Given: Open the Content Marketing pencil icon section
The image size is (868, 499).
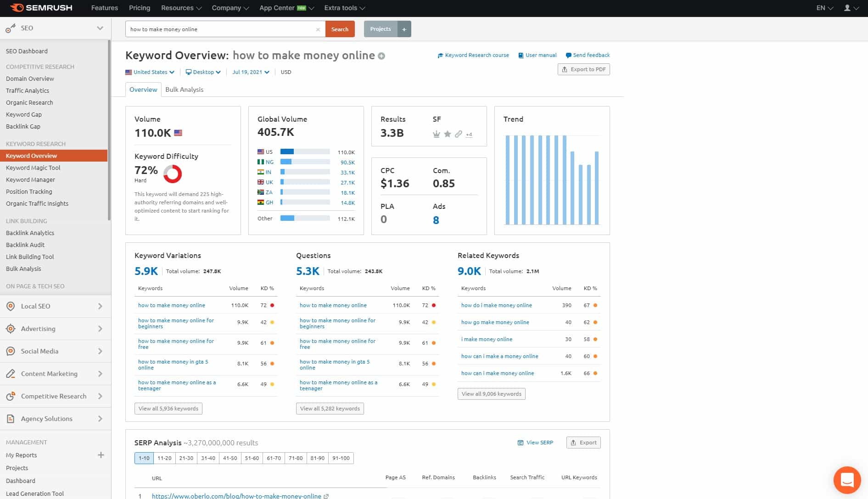Looking at the screenshot, I should coord(11,374).
